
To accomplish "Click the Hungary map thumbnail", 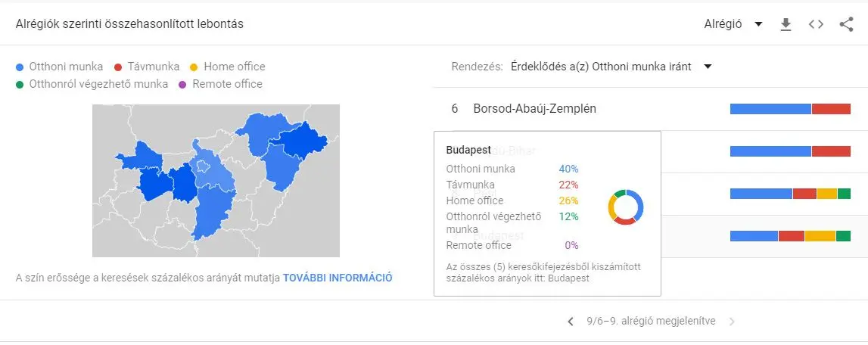I will [x=216, y=181].
